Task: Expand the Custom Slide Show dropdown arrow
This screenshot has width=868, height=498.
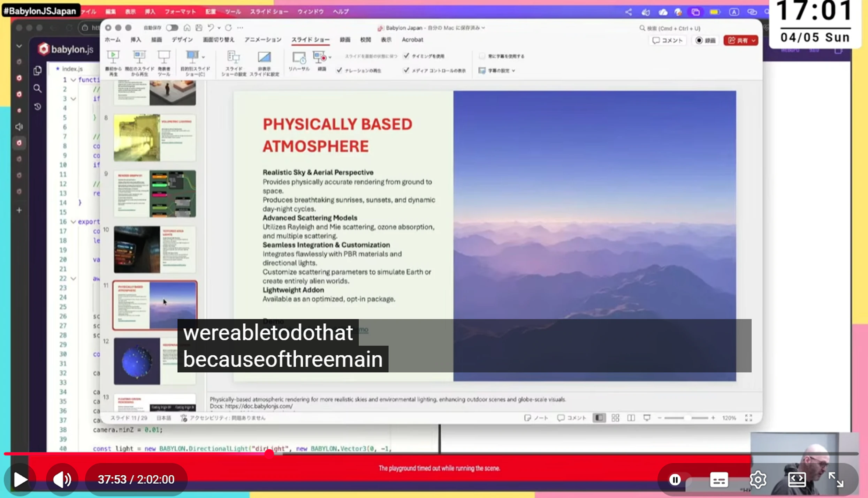Action: tap(203, 56)
